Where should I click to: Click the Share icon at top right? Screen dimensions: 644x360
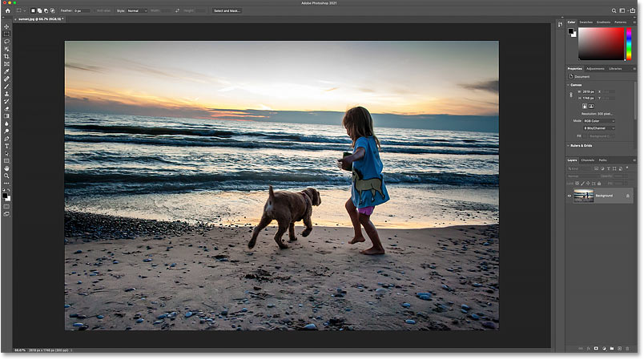633,10
